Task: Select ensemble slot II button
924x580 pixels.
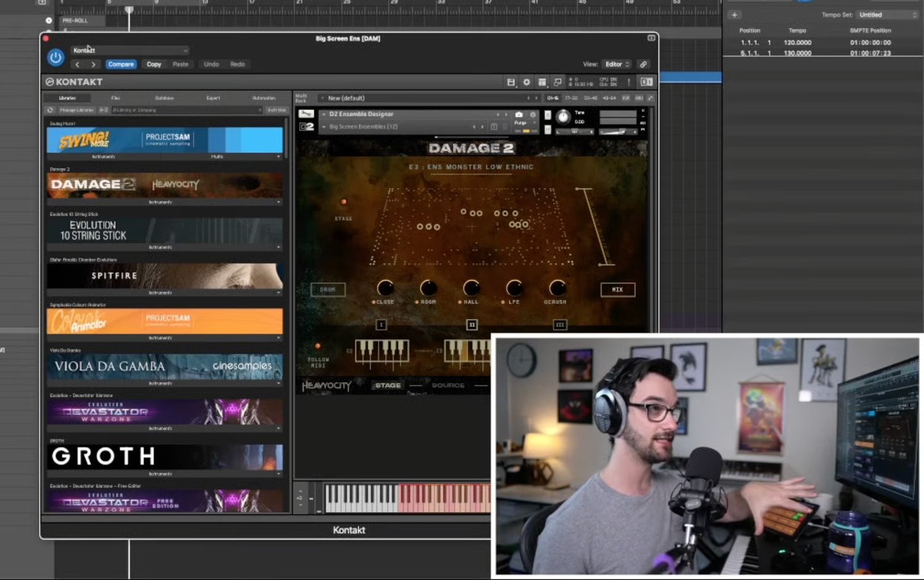Action: (472, 324)
